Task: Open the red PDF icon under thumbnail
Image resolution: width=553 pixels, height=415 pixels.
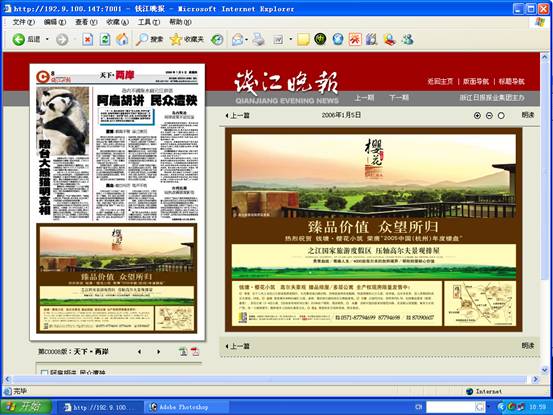Action: tap(195, 351)
